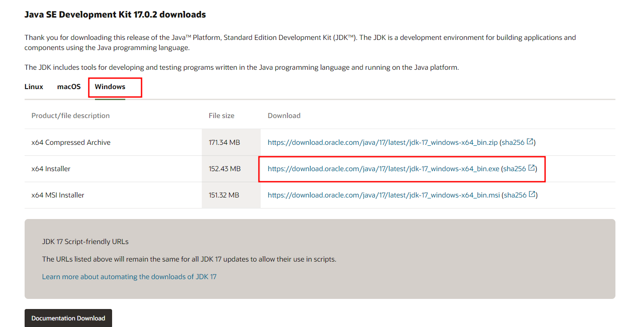Click the x64 Compressed Archive description
This screenshot has height=327, width=644.
pyautogui.click(x=71, y=143)
